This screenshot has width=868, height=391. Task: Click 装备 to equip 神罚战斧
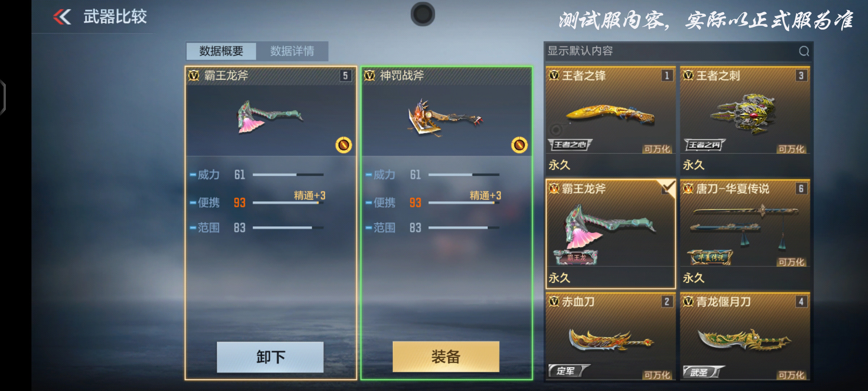pyautogui.click(x=446, y=357)
